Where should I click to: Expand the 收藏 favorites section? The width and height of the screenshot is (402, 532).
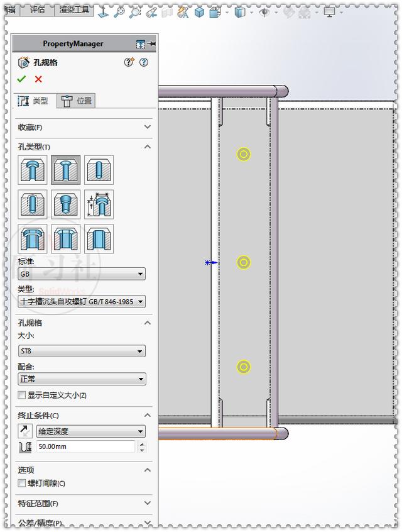(148, 127)
